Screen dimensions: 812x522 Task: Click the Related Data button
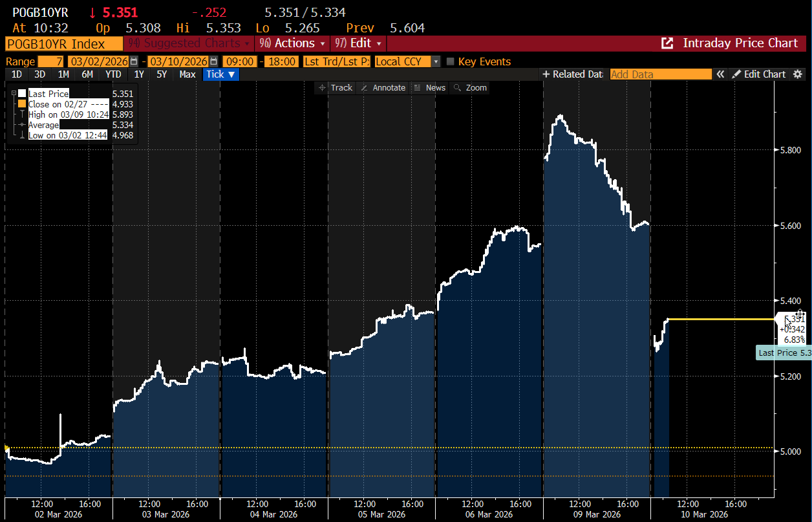click(x=572, y=74)
